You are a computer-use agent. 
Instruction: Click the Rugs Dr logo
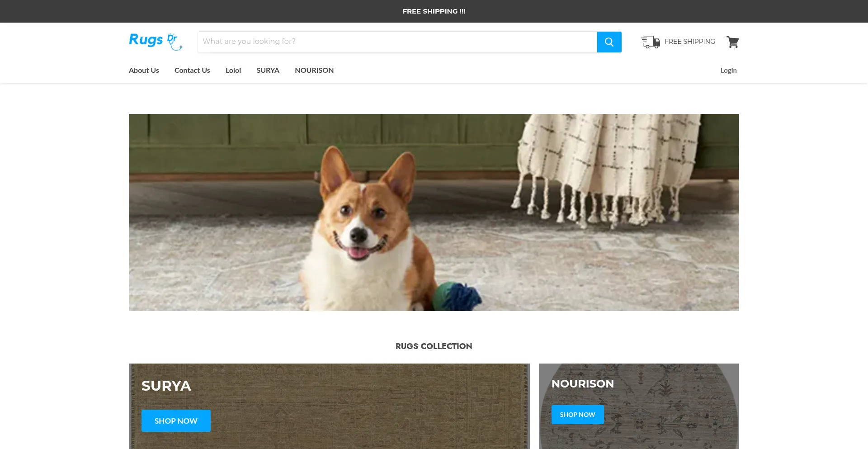[x=155, y=41]
